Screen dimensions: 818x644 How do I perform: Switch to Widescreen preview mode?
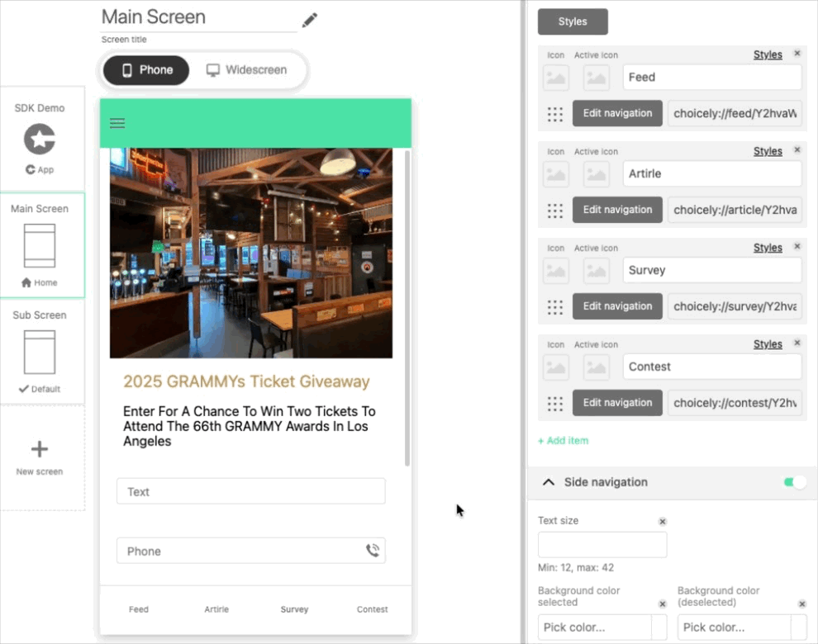point(247,70)
